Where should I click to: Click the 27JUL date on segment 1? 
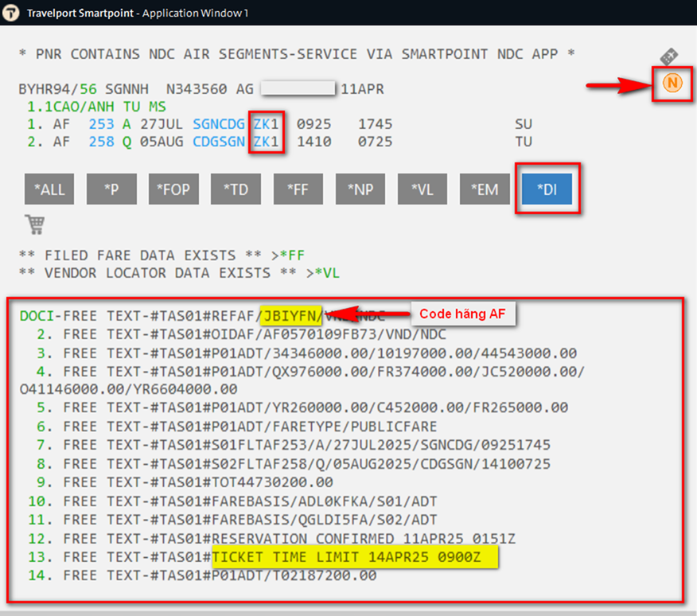coord(162,124)
